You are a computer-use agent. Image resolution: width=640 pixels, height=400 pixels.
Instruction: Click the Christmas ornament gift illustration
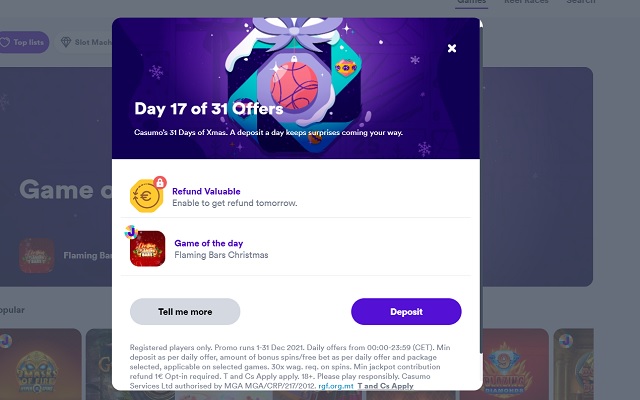coord(294,84)
